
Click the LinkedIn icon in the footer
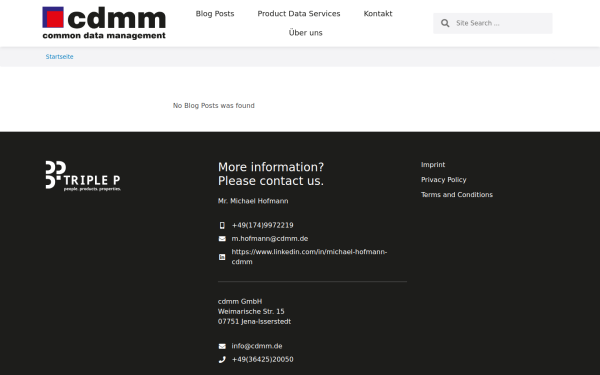[x=222, y=257]
